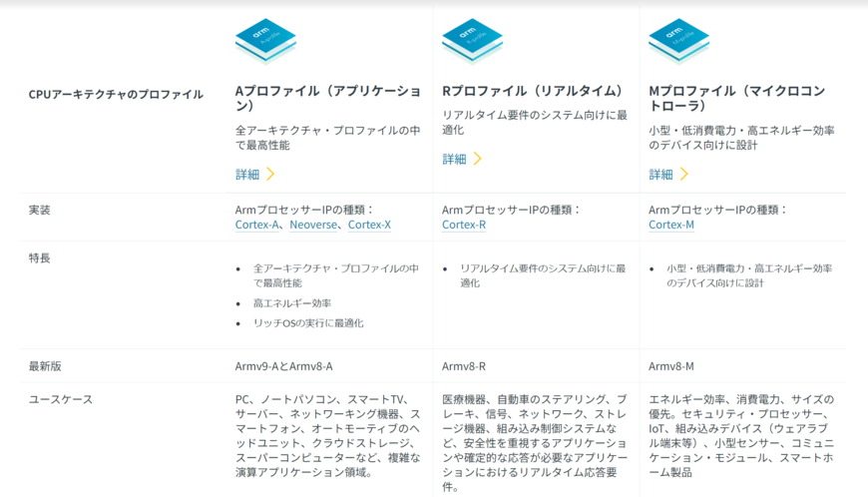Click the R-profile リアルタイム要件 bullet item

tap(543, 275)
